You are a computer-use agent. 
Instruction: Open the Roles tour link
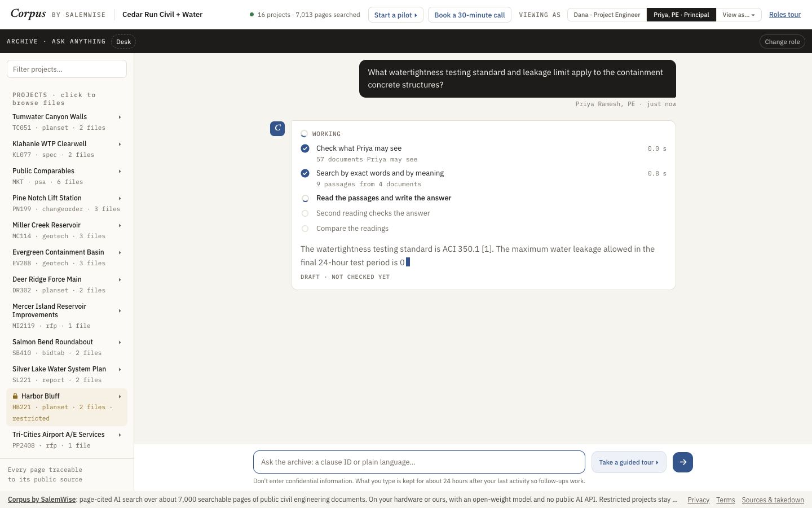(x=785, y=15)
